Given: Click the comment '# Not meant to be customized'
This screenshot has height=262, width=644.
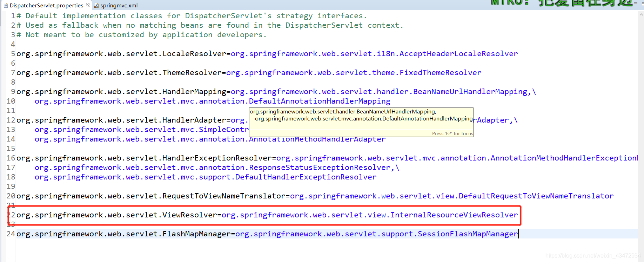Looking at the screenshot, I should (141, 35).
